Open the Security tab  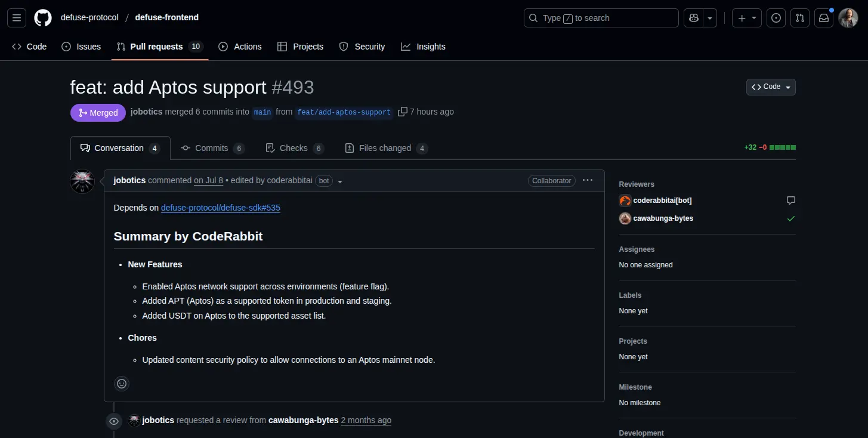(x=362, y=47)
